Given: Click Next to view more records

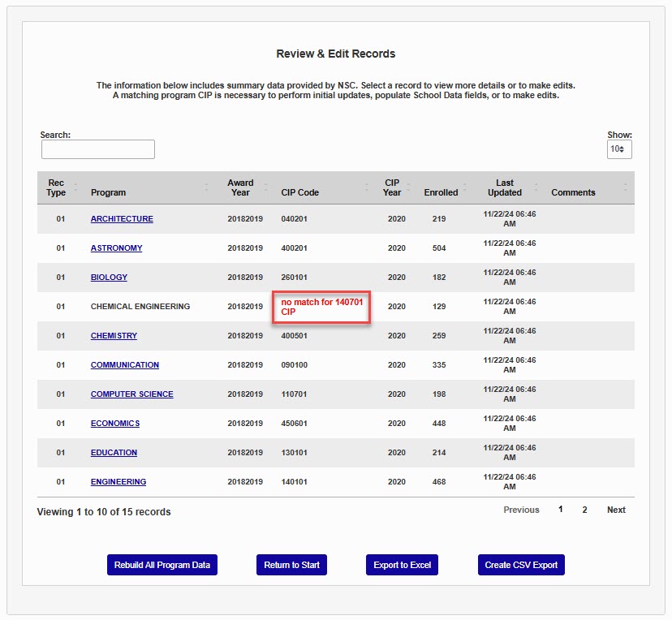Looking at the screenshot, I should point(616,510).
